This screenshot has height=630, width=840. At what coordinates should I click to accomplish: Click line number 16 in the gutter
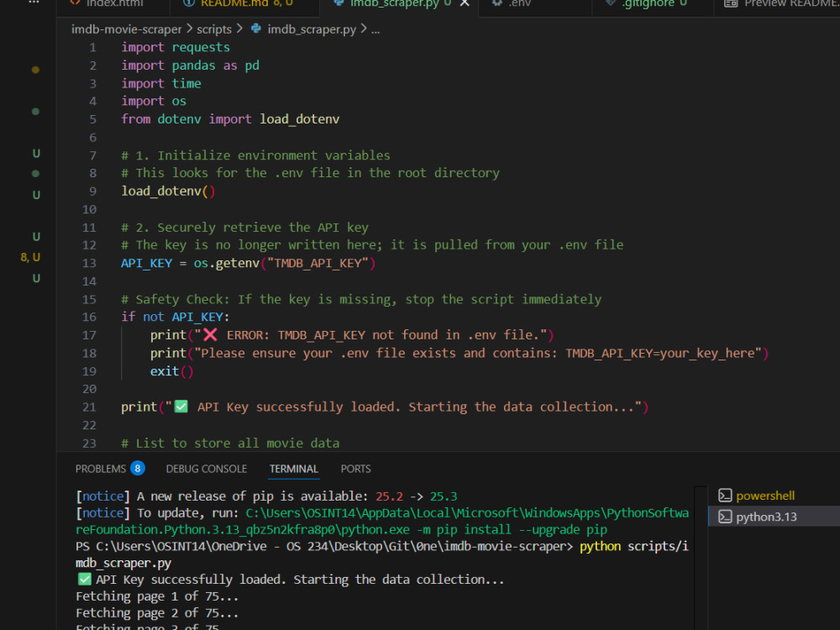[x=89, y=318]
